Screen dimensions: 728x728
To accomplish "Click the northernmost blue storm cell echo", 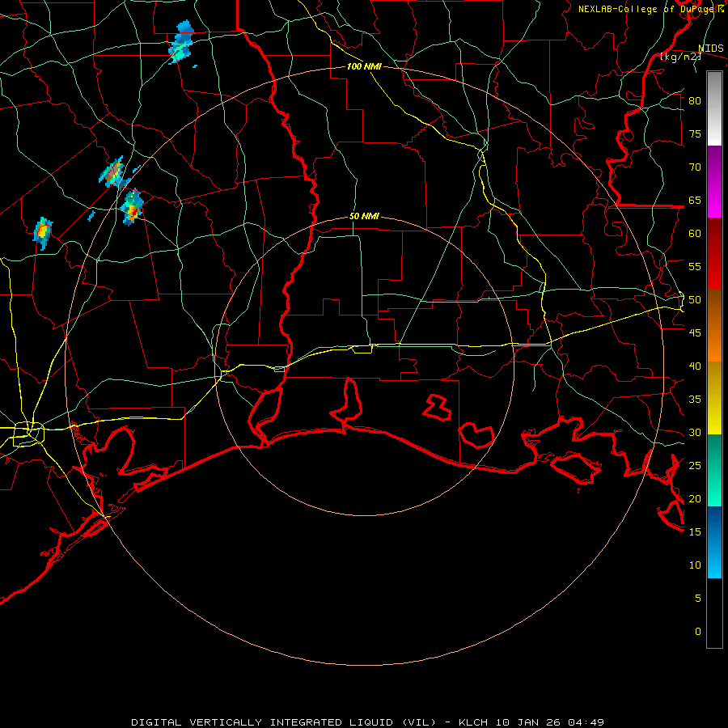I will coord(181,42).
